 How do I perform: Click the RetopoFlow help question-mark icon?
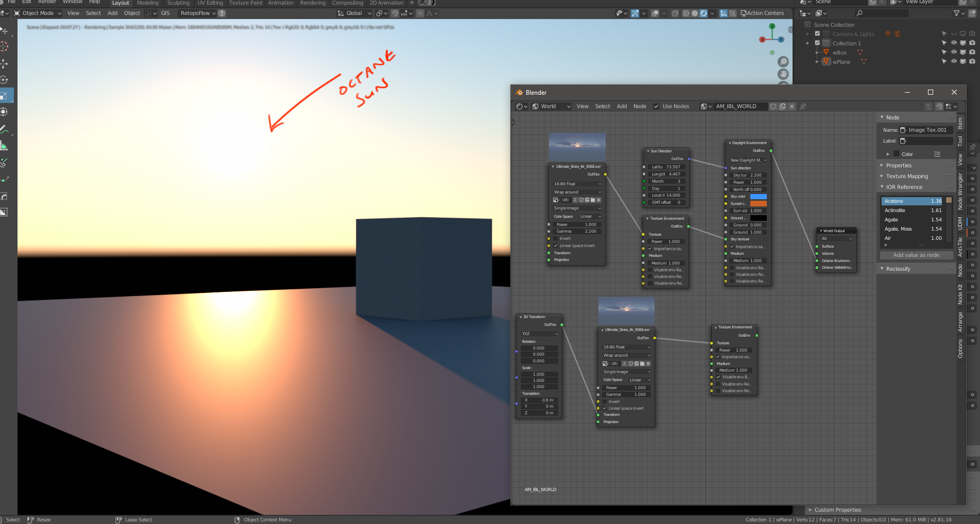pyautogui.click(x=222, y=13)
